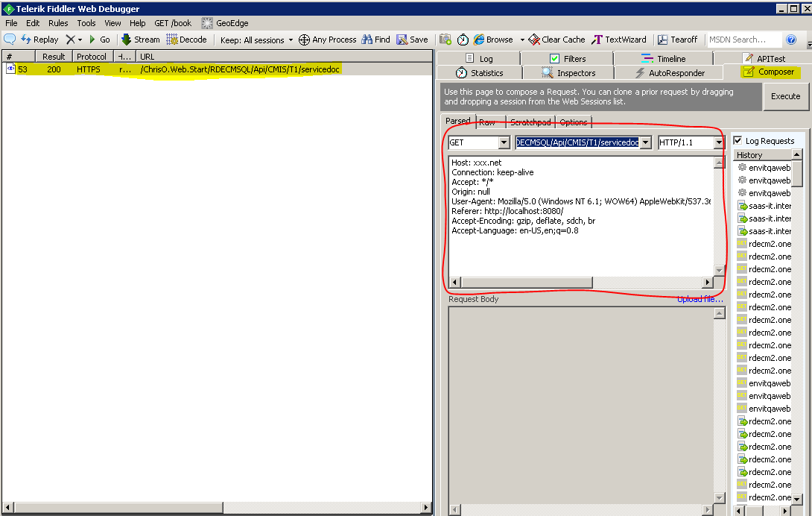Switch to the Statistics tab
This screenshot has height=516, width=812.
pos(480,72)
